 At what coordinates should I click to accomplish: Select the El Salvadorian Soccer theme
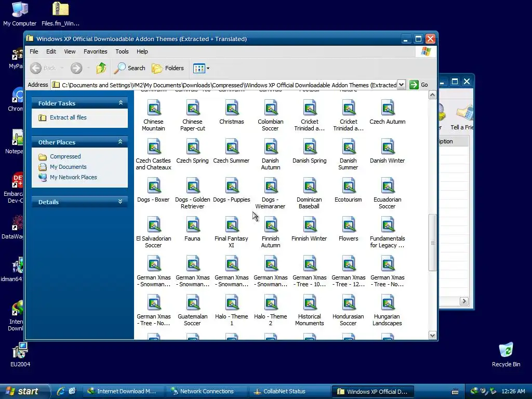(x=153, y=232)
